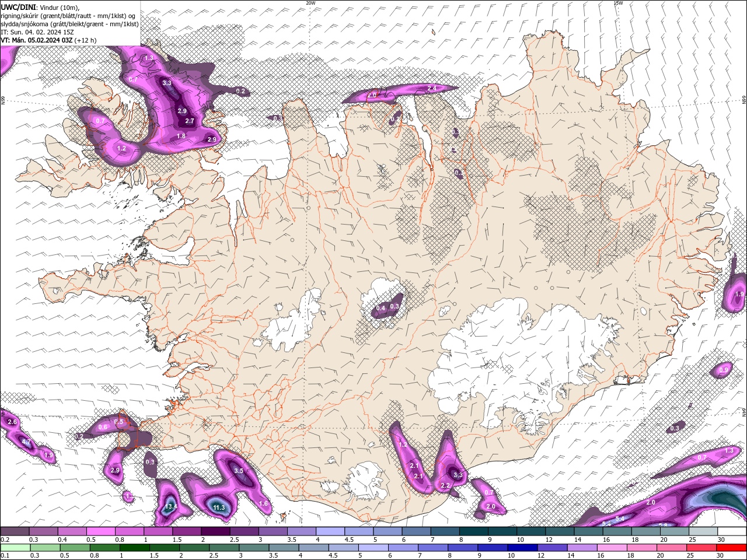Select the white 30 swatch ending the snow legend
The height and width of the screenshot is (560, 747).
pos(732,531)
